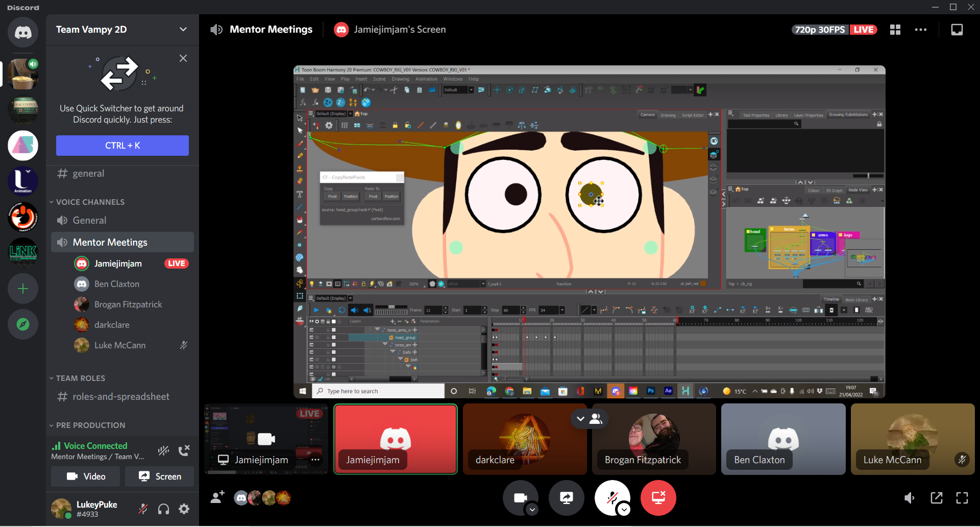Open LukeyPuke user profile avatar
This screenshot has width=980, height=527.
[x=61, y=509]
